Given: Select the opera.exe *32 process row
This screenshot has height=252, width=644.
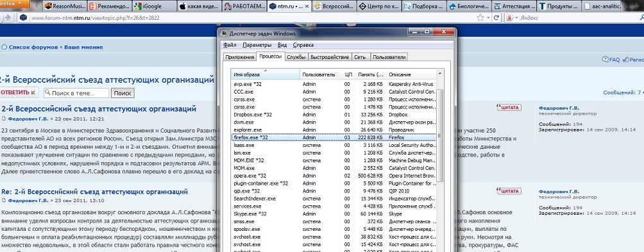Looking at the screenshot, I should 334,176.
